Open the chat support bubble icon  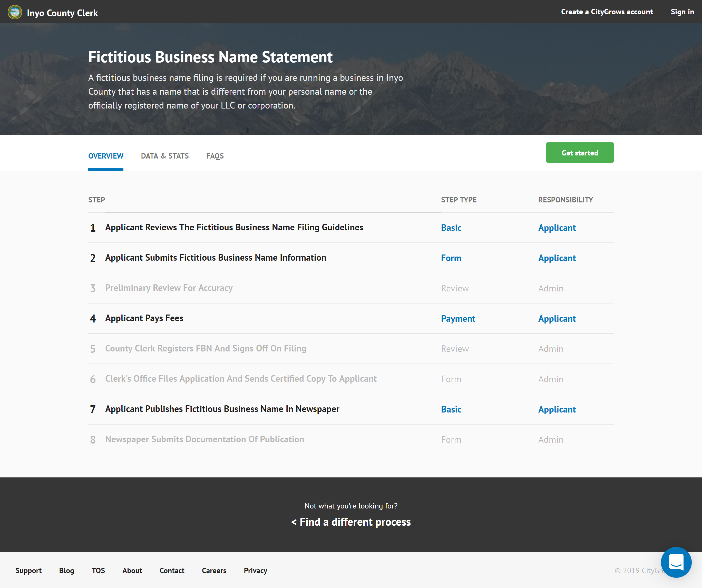tap(676, 562)
